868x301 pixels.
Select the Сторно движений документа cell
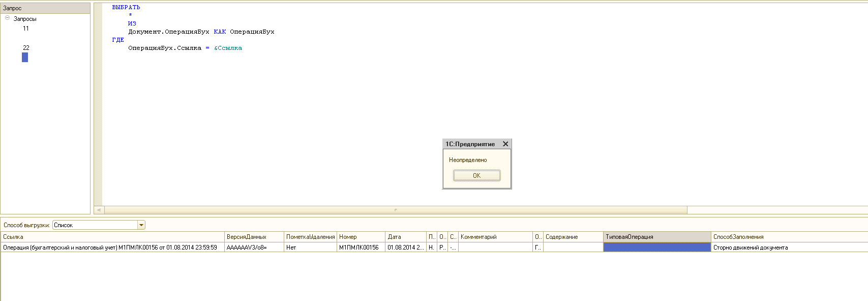(751, 248)
